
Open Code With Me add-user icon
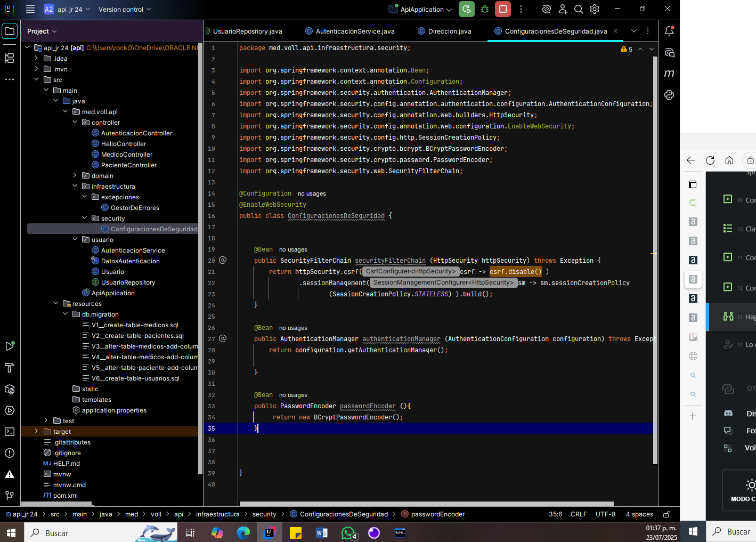(x=563, y=9)
